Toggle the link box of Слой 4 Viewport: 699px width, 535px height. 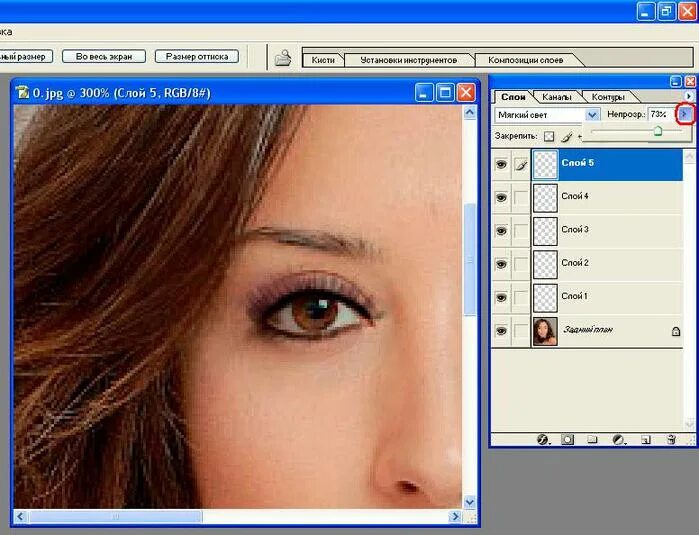point(521,198)
